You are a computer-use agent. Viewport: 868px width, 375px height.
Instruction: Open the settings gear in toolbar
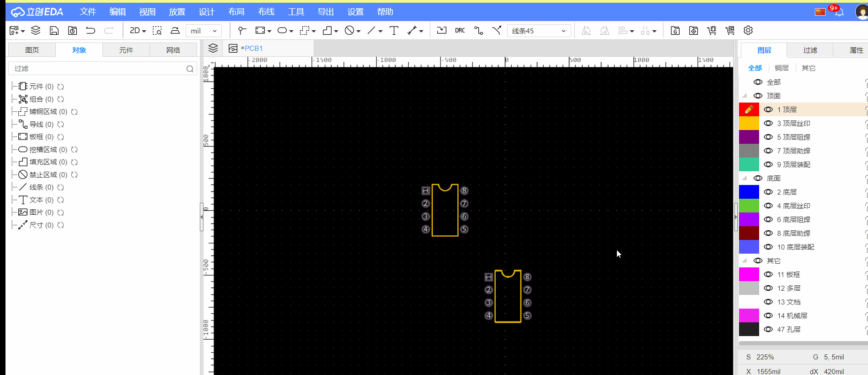pyautogui.click(x=748, y=31)
